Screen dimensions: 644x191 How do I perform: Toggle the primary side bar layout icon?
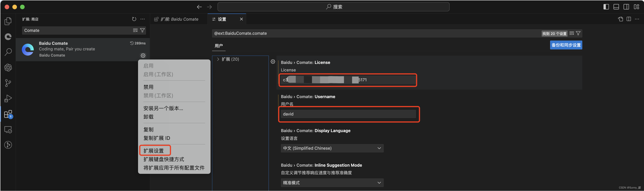pos(606,7)
